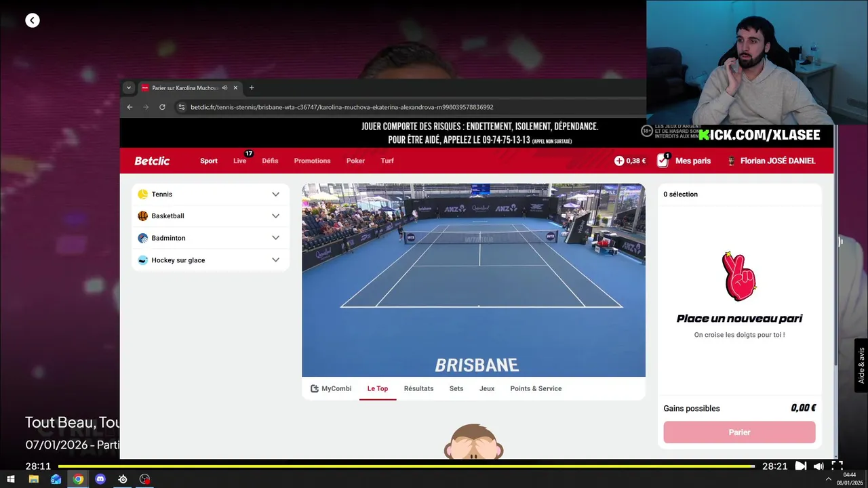Open the Chrome tab search dropdown arrow
Screen dimensions: 868x488
129,87
